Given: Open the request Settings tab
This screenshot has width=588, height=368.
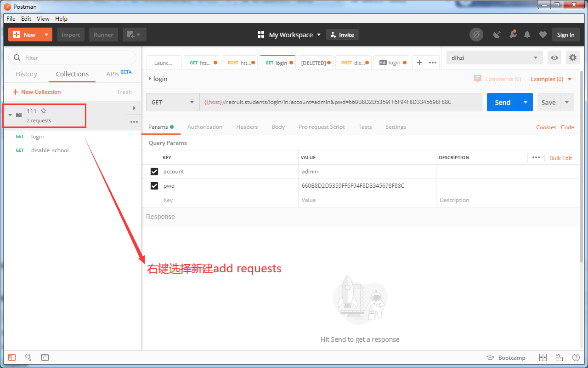Looking at the screenshot, I should coord(396,126).
